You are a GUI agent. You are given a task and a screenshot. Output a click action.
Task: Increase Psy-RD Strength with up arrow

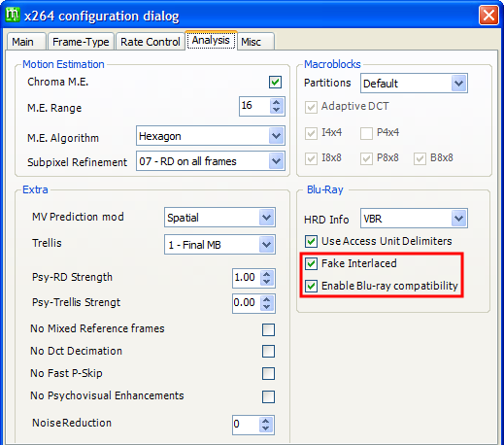tap(267, 274)
